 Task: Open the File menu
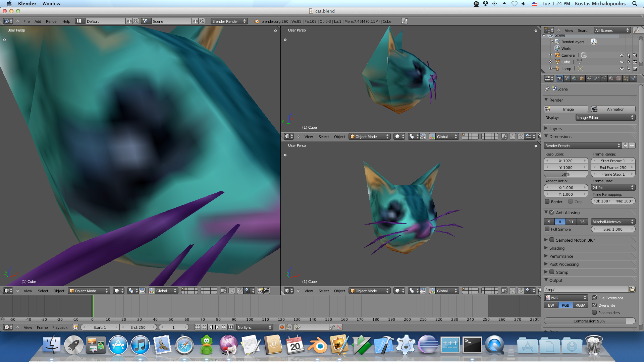[x=26, y=21]
